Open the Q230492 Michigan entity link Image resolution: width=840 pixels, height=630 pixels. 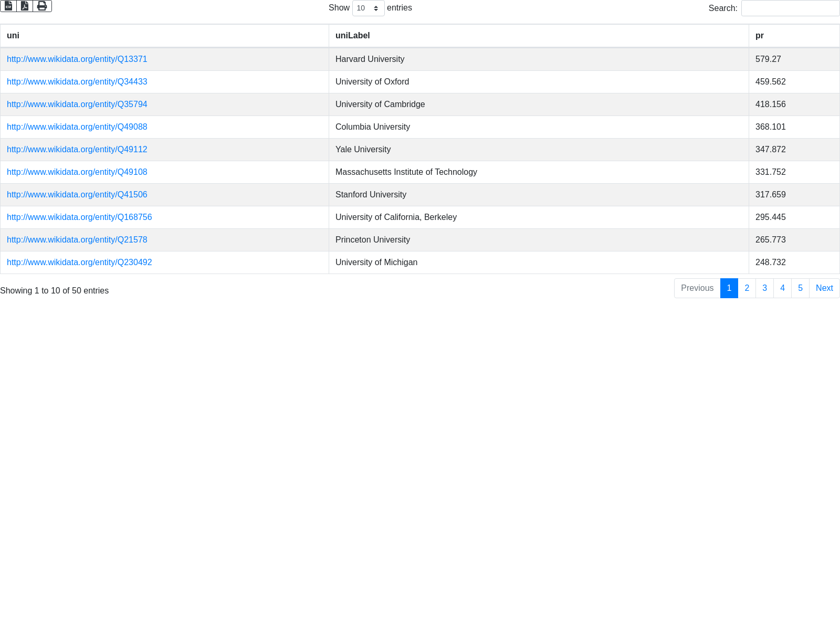coord(79,262)
